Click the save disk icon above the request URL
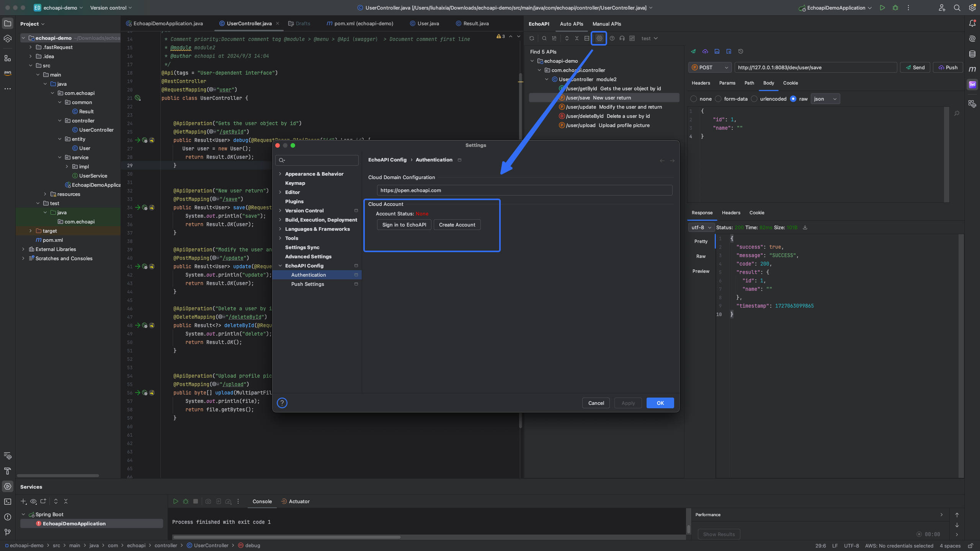980x551 pixels. point(717,51)
